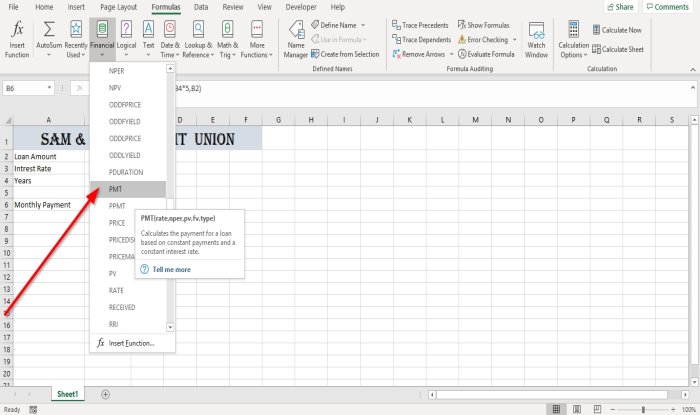Switch to the Insert tab
Viewport: 700px width, 415px height.
point(76,7)
